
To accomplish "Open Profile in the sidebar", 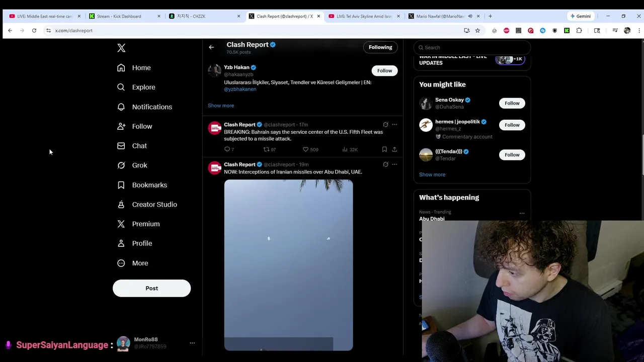I will [134, 243].
